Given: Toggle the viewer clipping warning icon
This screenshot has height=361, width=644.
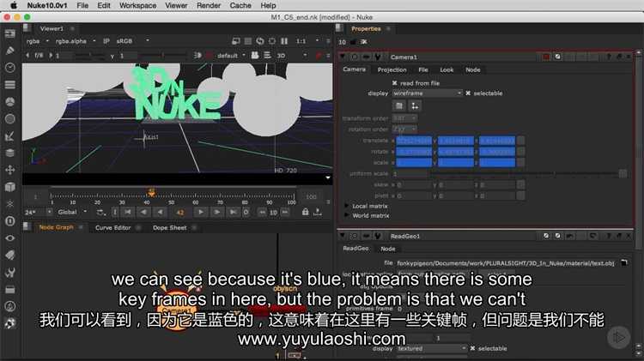Looking at the screenshot, I should pos(248,41).
